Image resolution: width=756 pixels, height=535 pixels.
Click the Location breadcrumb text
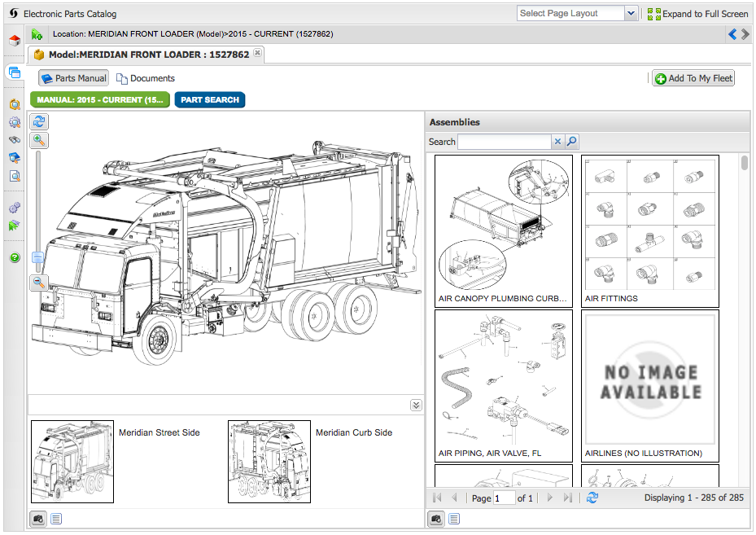click(x=193, y=34)
